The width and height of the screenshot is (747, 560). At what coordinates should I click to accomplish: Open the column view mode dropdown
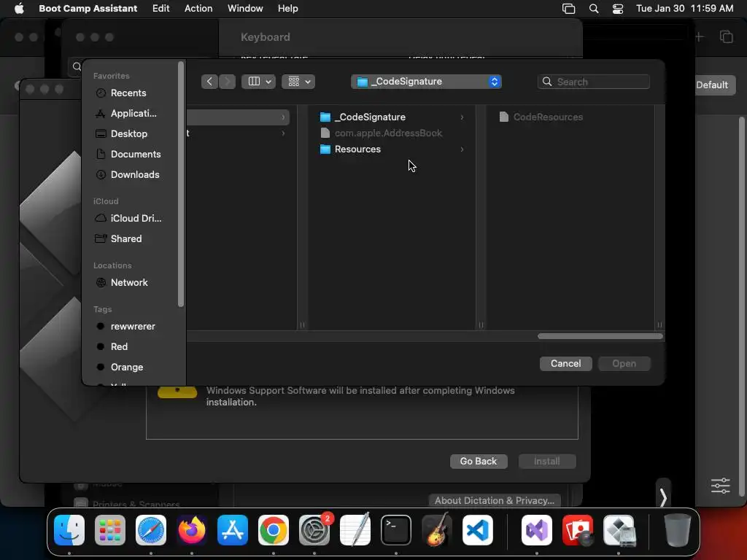coord(259,82)
